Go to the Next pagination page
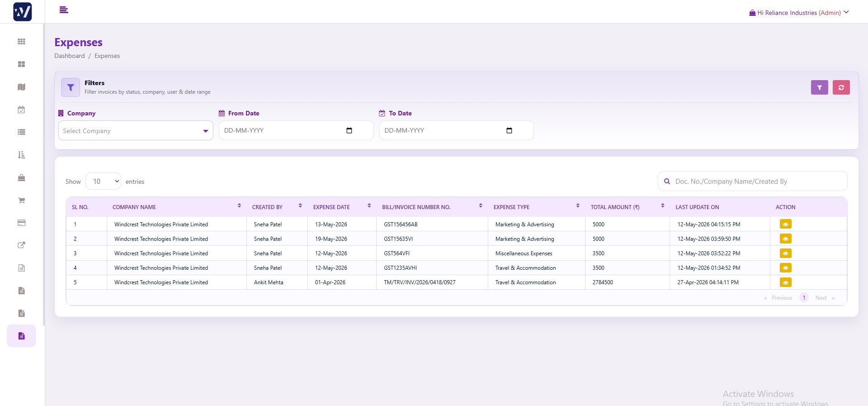Screen dimensions: 868x406 [x=821, y=298]
